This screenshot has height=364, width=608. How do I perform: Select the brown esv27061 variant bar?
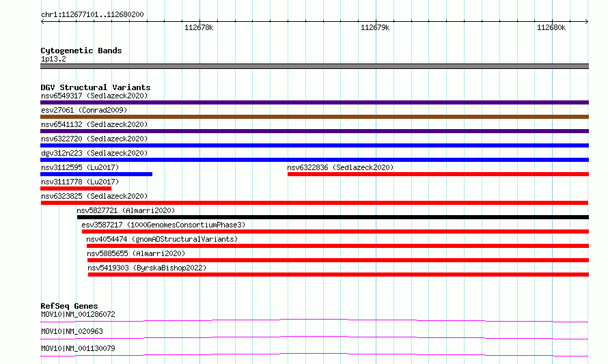coord(314,117)
